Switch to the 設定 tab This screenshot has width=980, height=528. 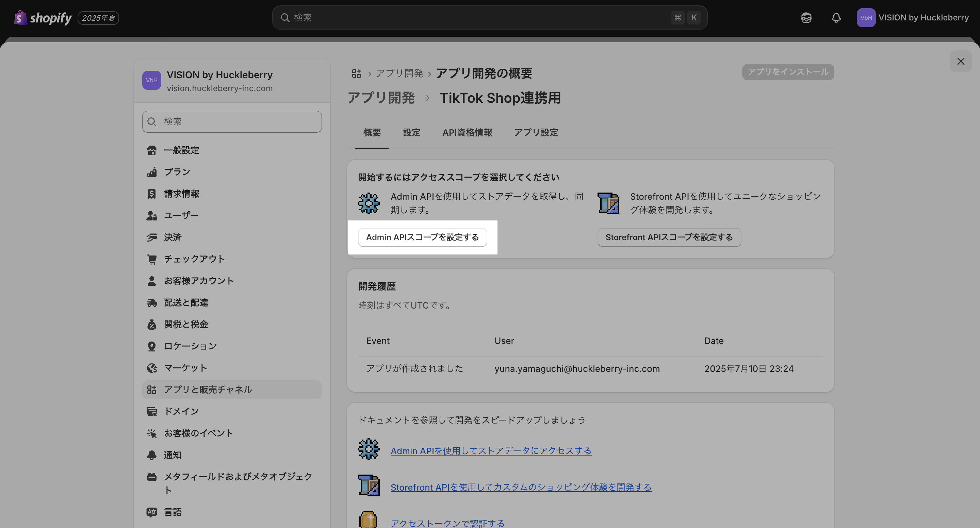[x=411, y=133]
